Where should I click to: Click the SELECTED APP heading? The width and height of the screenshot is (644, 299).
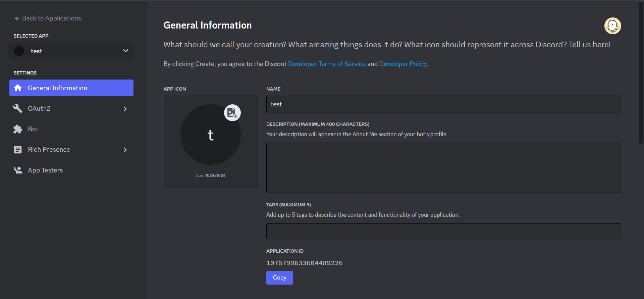(31, 36)
